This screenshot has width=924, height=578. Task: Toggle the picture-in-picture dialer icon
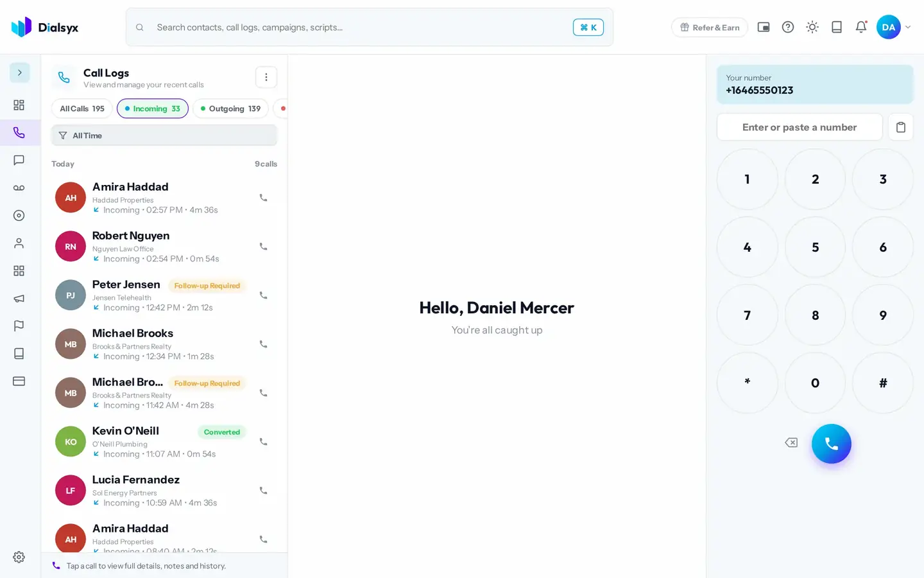pyautogui.click(x=764, y=27)
